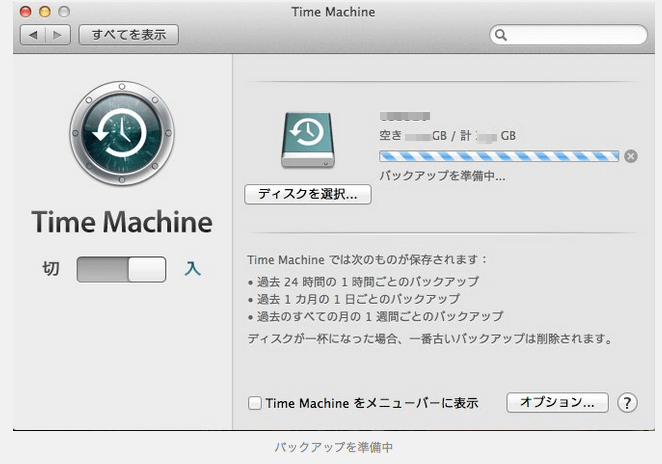Click the striped backup progress bar
The width and height of the screenshot is (662, 464).
click(x=499, y=156)
